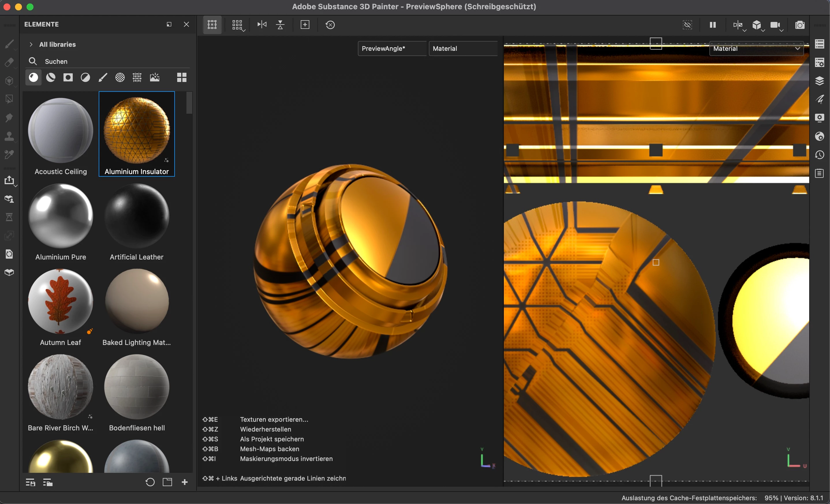This screenshot has width=830, height=504.
Task: Open the Layers panel icon
Action: coord(819,81)
